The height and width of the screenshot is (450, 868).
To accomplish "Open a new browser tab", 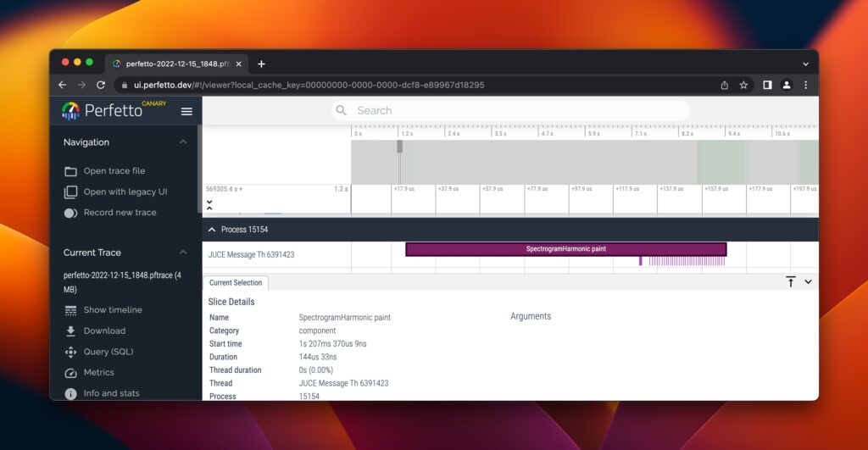I will coord(261,64).
